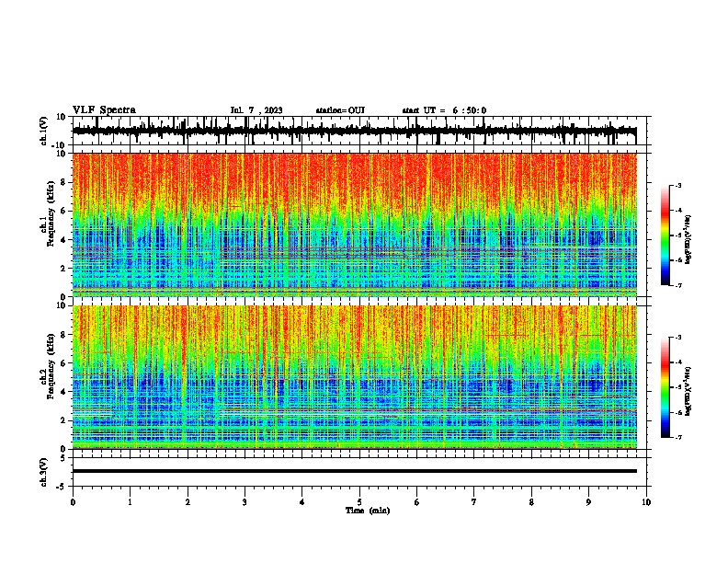This screenshot has height=563, width=728.
Task: Click time axis tick label "3"
Action: pos(245,502)
